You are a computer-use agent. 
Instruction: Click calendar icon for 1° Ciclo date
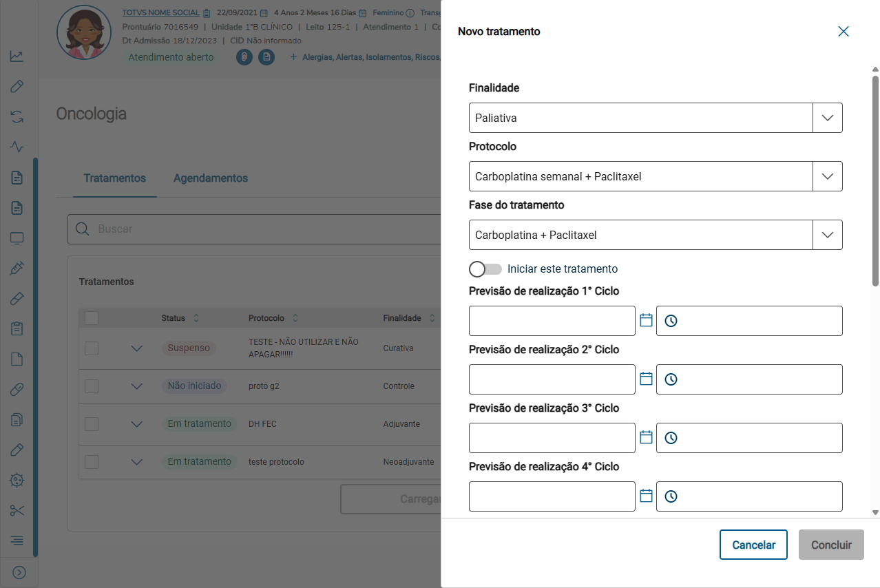click(646, 320)
